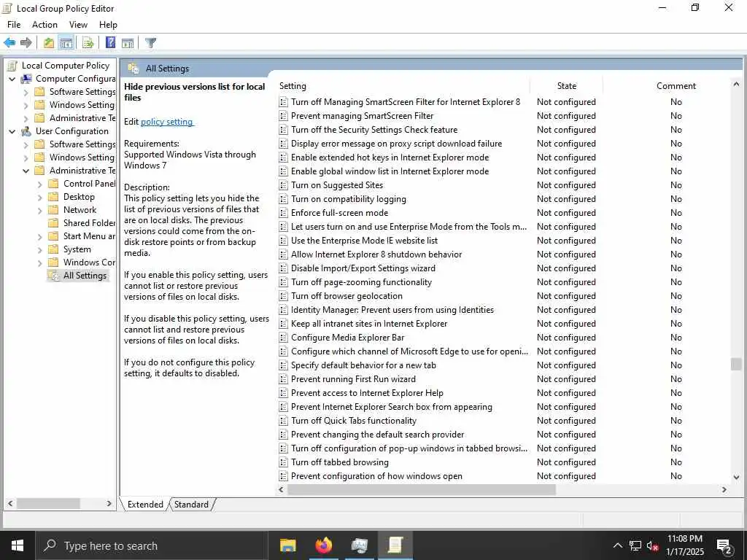Image resolution: width=747 pixels, height=560 pixels.
Task: Click the horizontal scrollbar thumb under settings list
Action: click(422, 489)
